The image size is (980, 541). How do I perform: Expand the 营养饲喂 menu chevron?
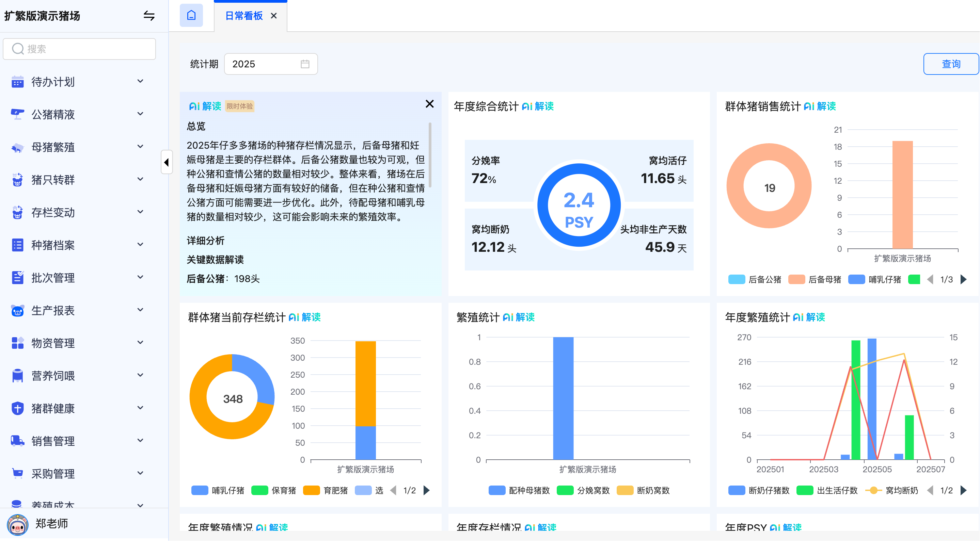(140, 375)
